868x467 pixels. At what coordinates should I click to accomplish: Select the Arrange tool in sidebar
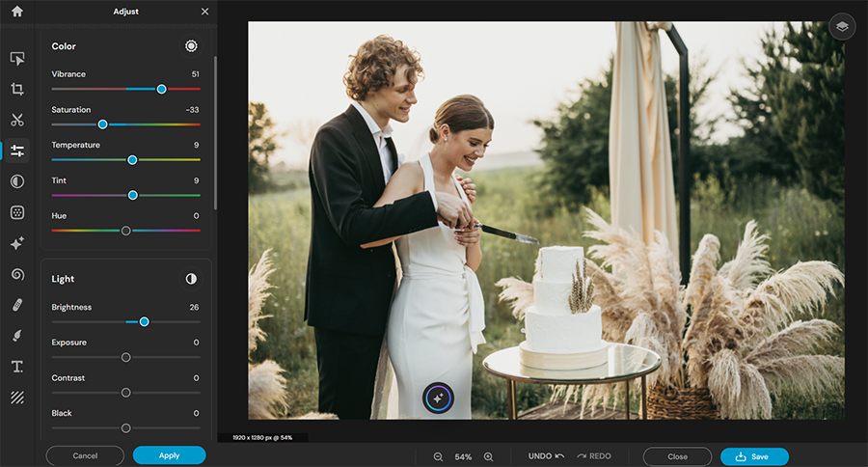[x=17, y=58]
